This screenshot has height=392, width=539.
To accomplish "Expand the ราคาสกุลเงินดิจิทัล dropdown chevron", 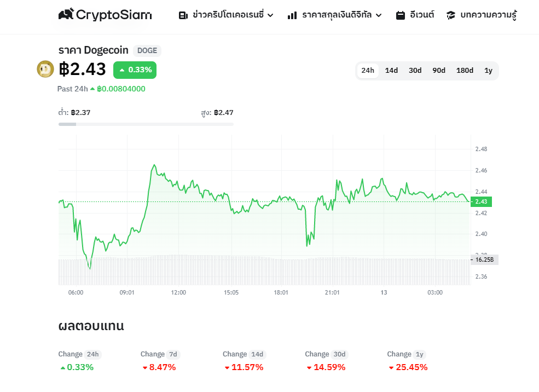I will click(x=379, y=15).
